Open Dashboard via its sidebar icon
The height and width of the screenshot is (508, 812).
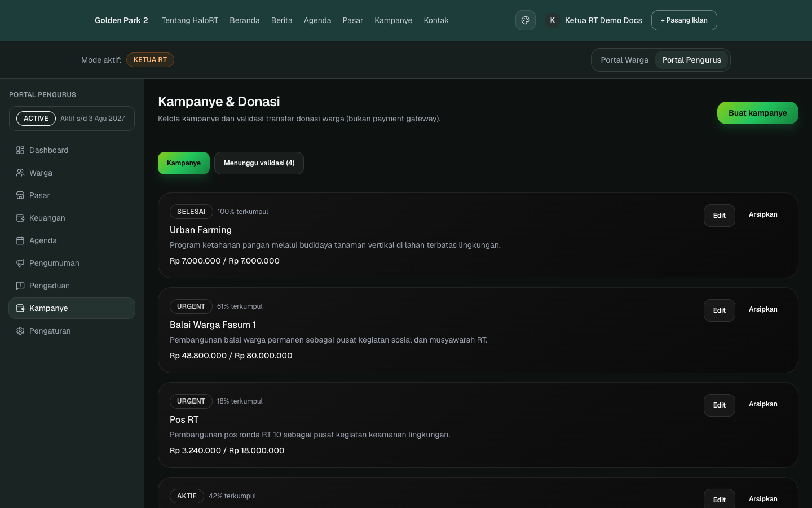click(x=20, y=150)
